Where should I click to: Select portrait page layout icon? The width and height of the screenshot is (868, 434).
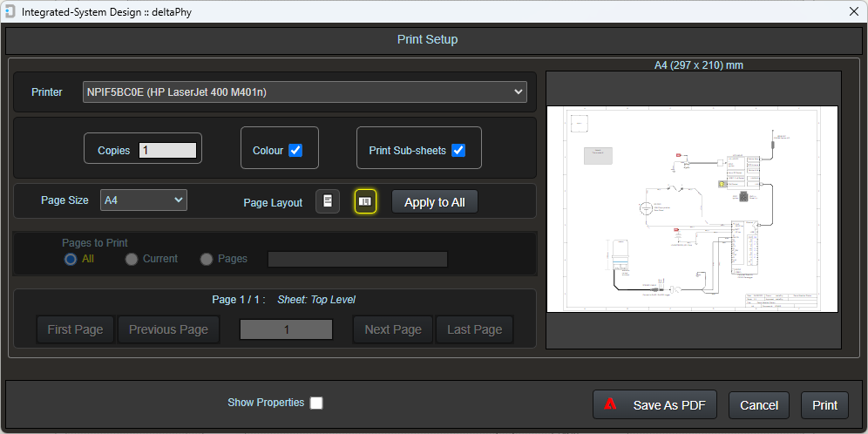tap(327, 201)
